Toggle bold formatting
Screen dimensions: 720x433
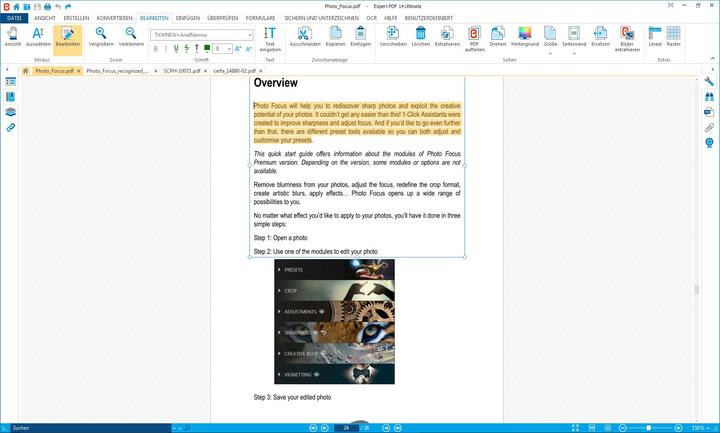click(156, 49)
